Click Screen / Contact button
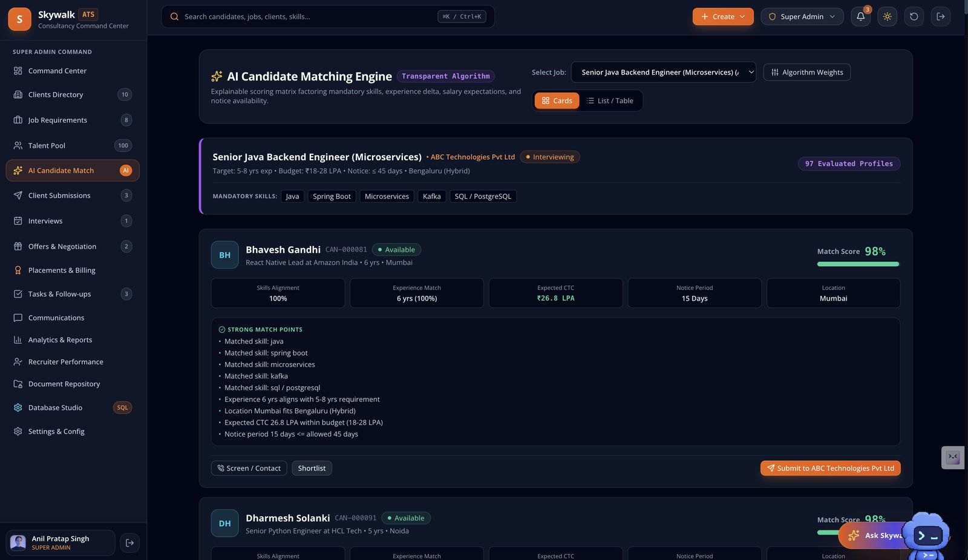 pos(249,468)
